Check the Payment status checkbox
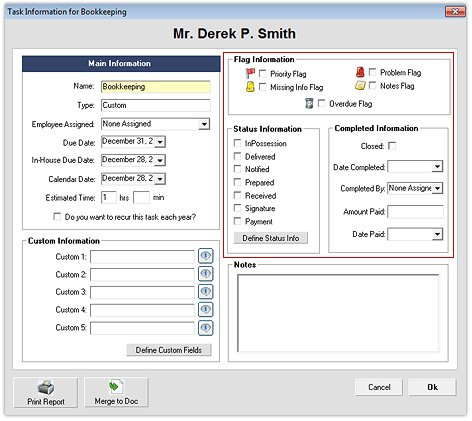Viewport: 472px width, 421px height. tap(237, 221)
